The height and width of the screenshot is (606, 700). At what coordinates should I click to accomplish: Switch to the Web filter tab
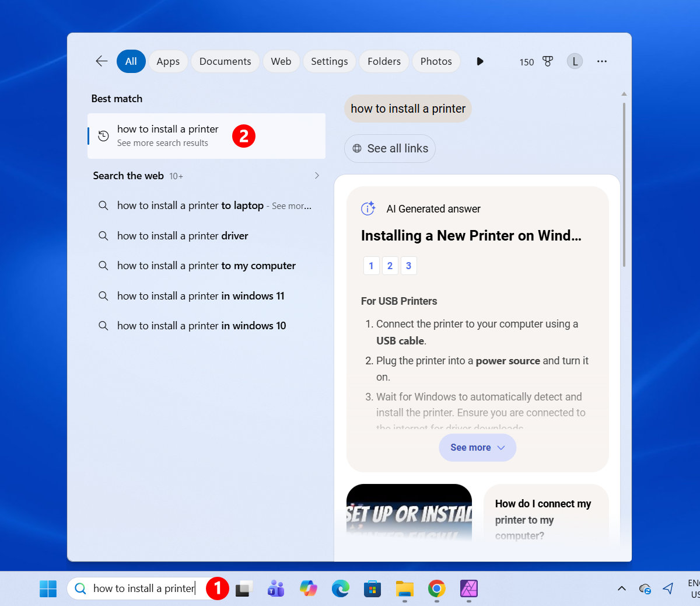click(x=281, y=61)
